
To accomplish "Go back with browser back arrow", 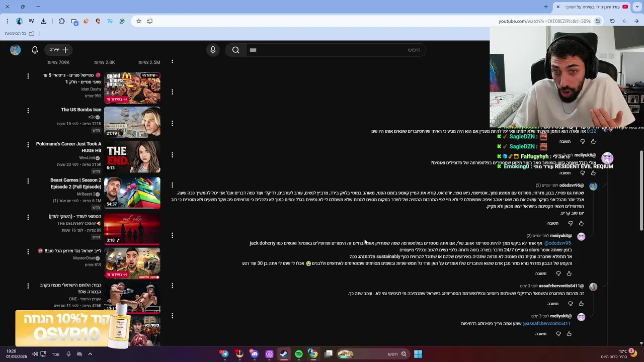I will [x=636, y=21].
